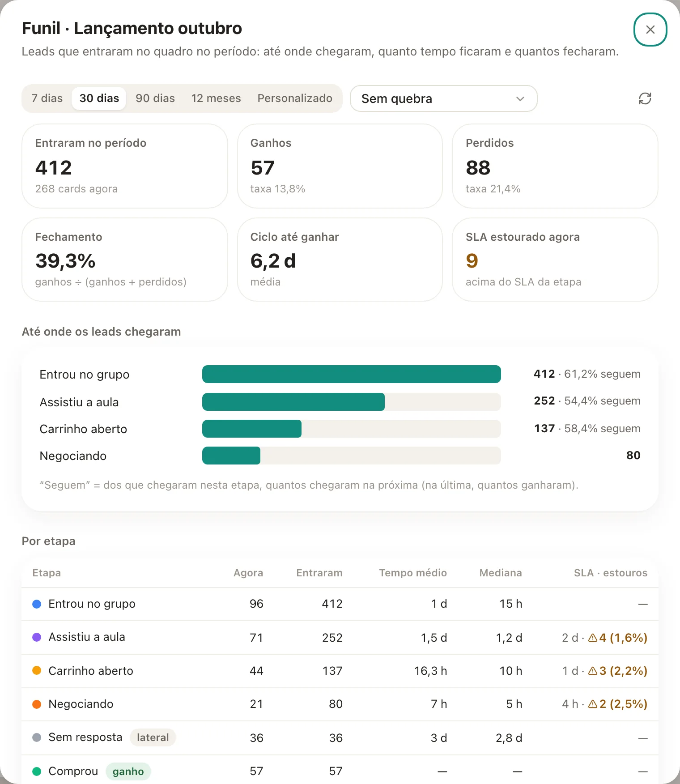Select the Ciclo até ganhar card
680x784 pixels.
click(x=340, y=260)
